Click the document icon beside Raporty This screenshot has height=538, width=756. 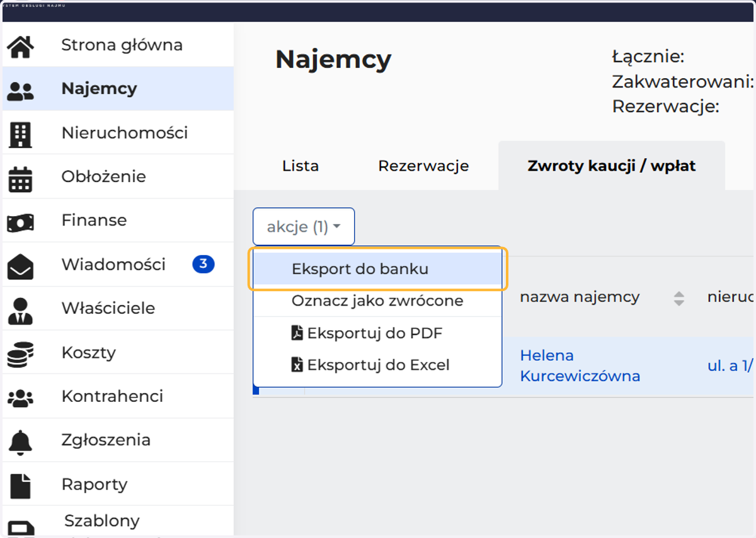(x=20, y=486)
